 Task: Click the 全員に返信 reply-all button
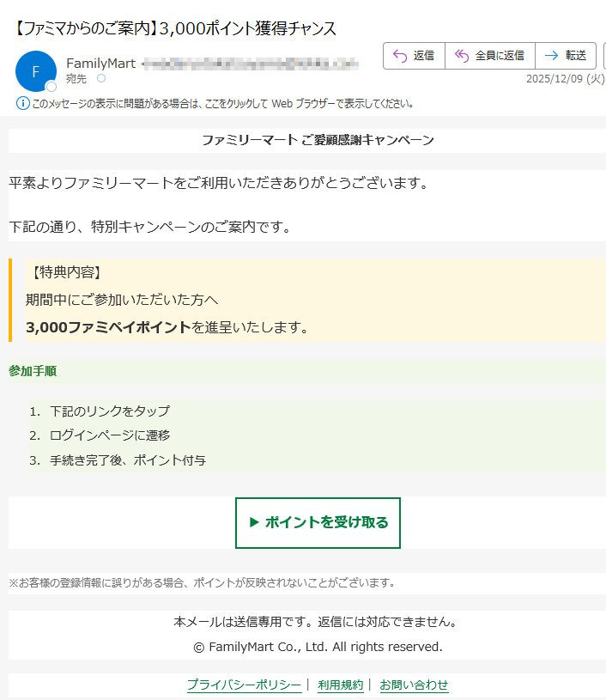coord(489,56)
